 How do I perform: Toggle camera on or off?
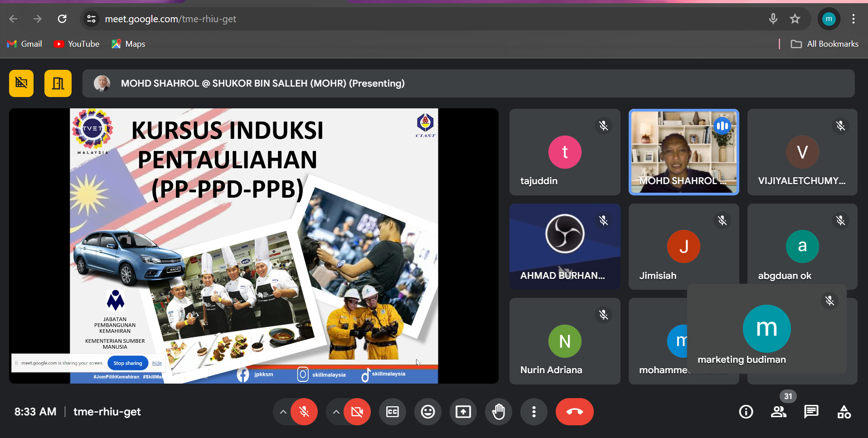tap(357, 412)
